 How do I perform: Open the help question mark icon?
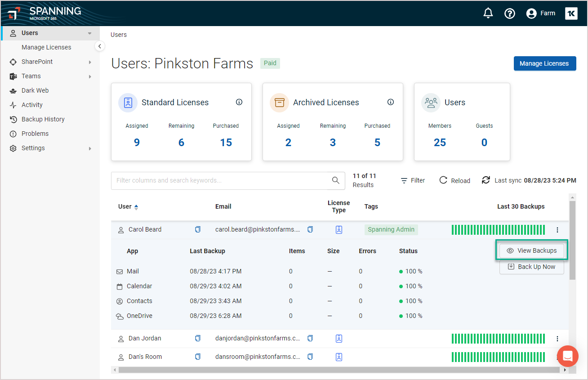[509, 13]
